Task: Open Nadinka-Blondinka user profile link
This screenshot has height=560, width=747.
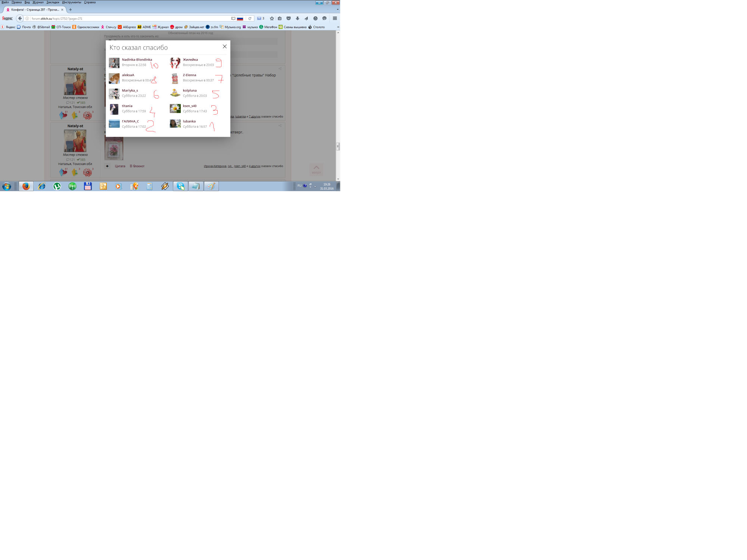Action: click(x=137, y=60)
